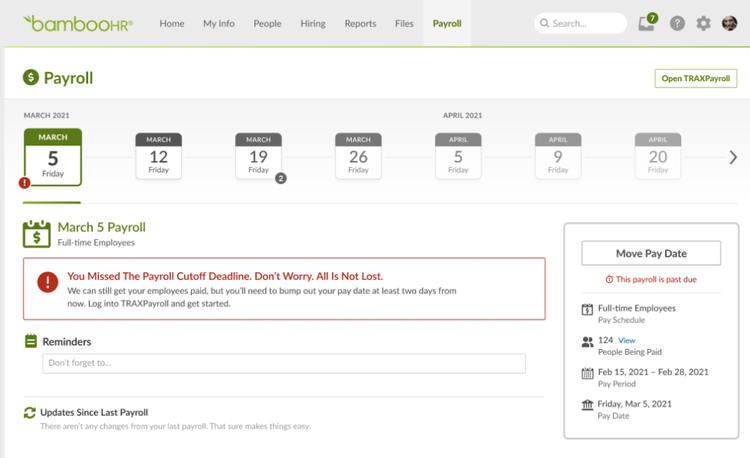This screenshot has height=458, width=750.
Task: Click the BambooHR logo
Action: click(x=78, y=23)
